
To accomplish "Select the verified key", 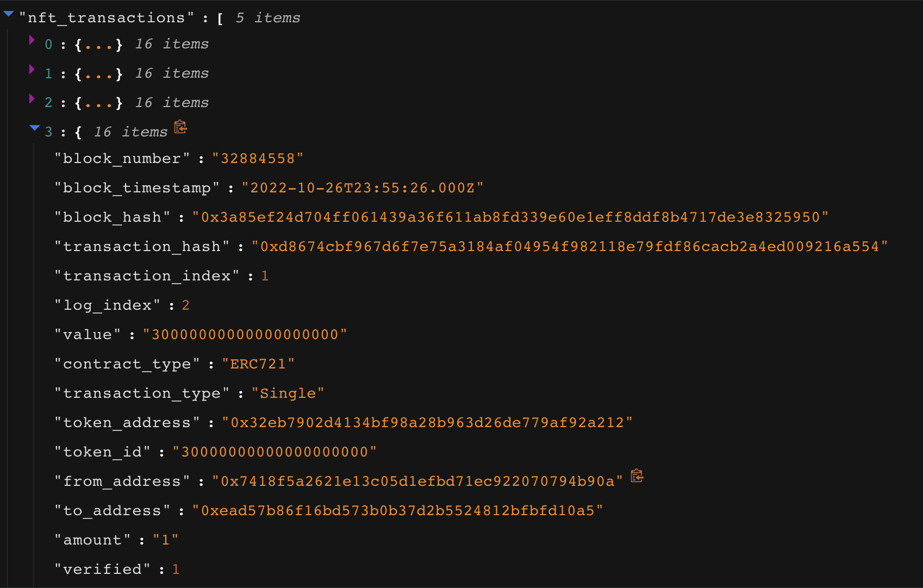I will click(x=102, y=570).
